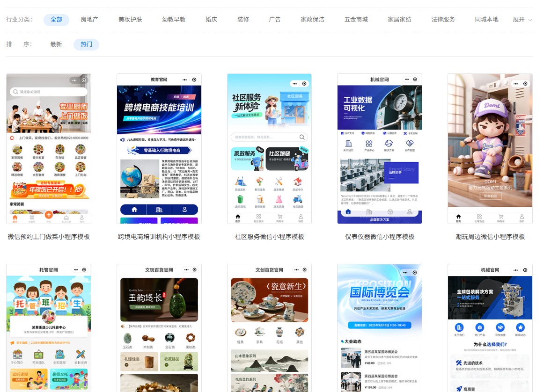Click home icon in cross-border training template
The width and height of the screenshot is (551, 392).
[134, 210]
